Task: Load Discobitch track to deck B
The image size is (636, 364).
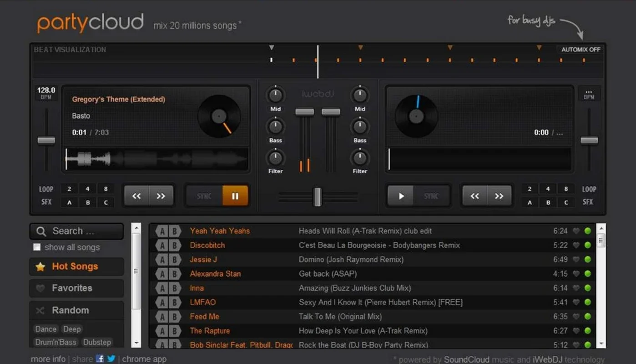Action: (175, 245)
